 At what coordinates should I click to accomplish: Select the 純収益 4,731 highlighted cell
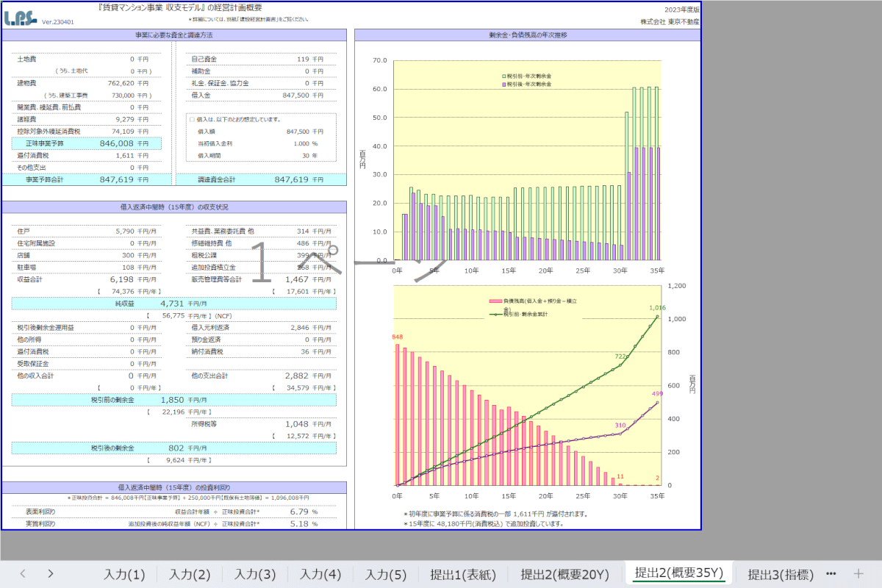(x=173, y=303)
